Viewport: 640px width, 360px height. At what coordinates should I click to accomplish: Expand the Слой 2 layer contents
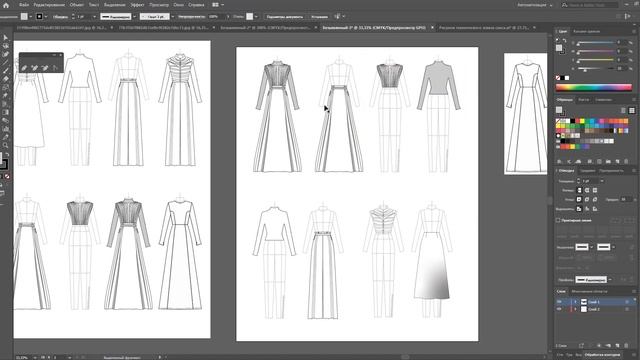point(576,309)
